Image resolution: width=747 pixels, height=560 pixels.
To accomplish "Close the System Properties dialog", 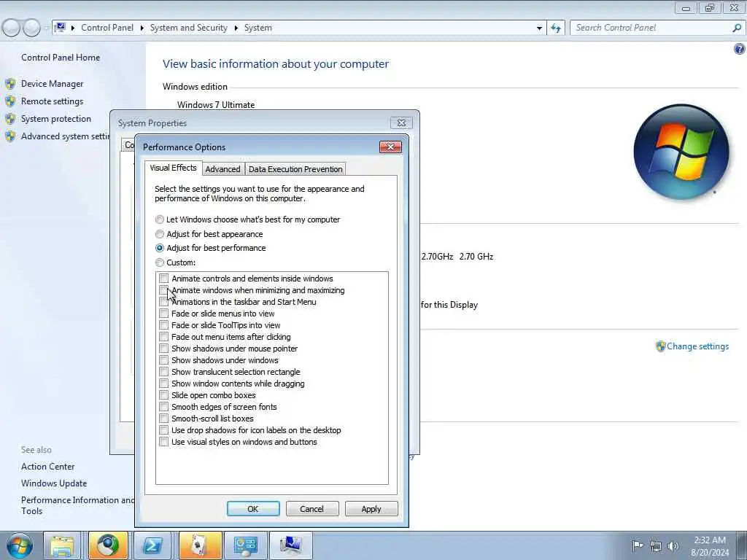I will (x=402, y=122).
